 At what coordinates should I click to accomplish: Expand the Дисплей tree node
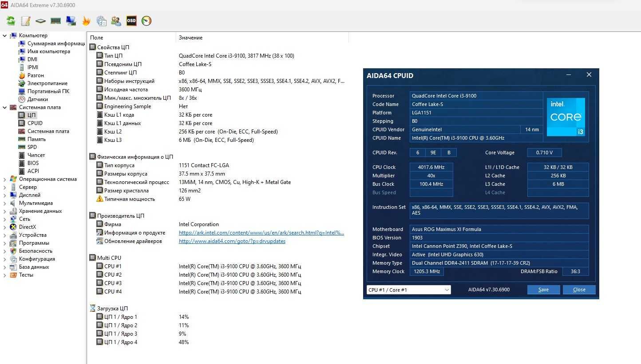(x=4, y=195)
